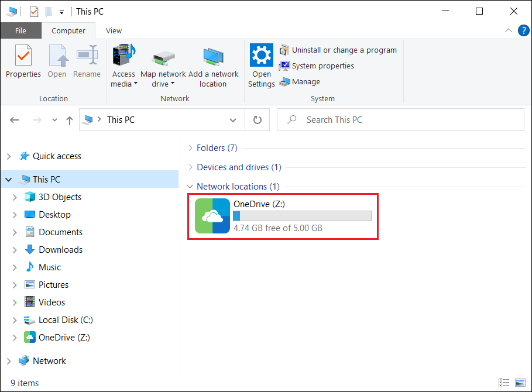Refresh the This PC view
Screen dimensions: 532x392
(258, 120)
